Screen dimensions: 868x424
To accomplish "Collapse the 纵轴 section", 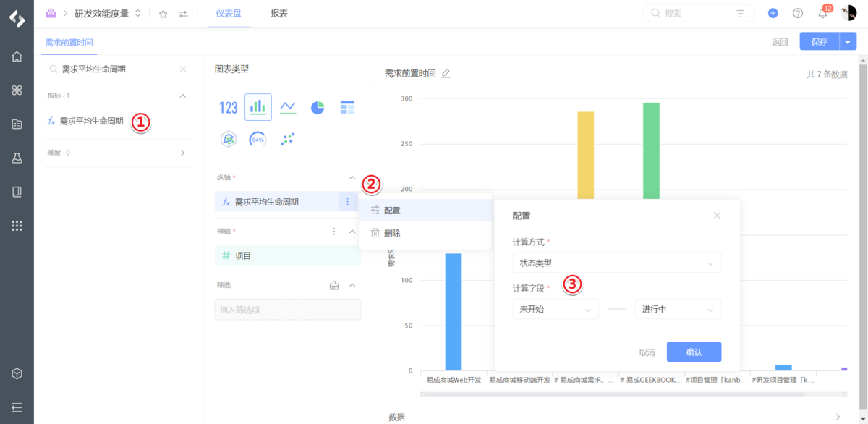I will tap(352, 178).
